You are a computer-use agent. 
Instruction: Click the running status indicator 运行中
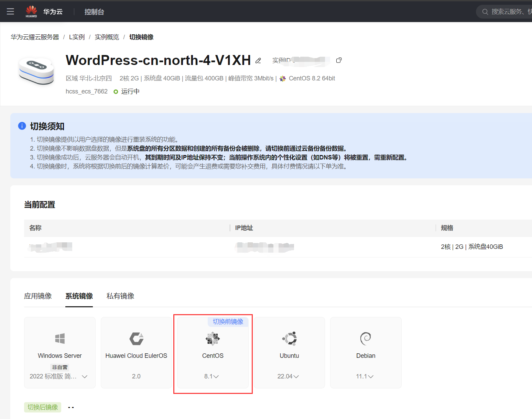(x=127, y=91)
